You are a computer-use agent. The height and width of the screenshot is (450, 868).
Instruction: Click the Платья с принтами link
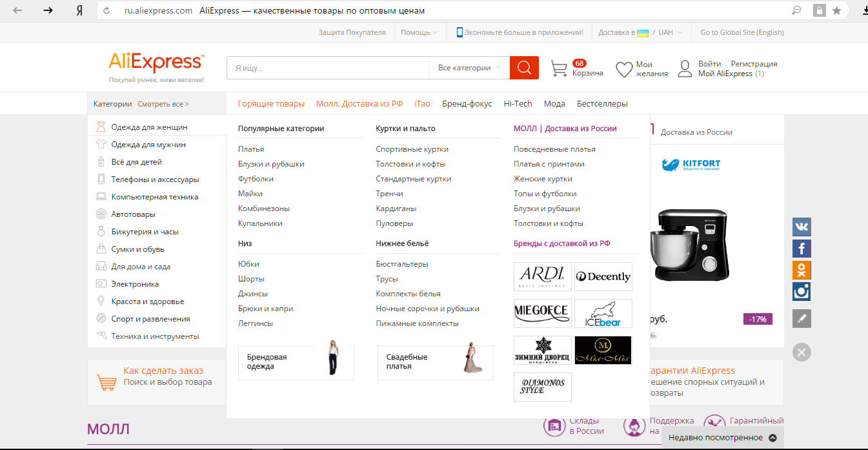click(549, 164)
